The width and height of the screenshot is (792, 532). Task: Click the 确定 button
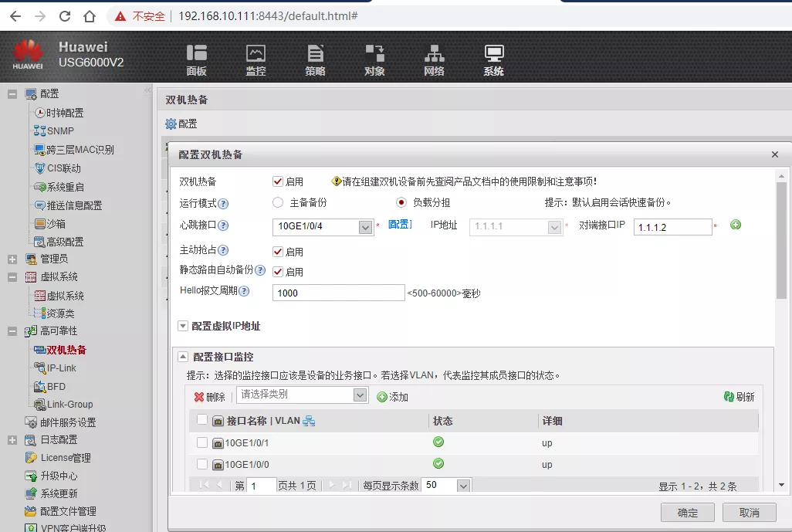[x=687, y=513]
